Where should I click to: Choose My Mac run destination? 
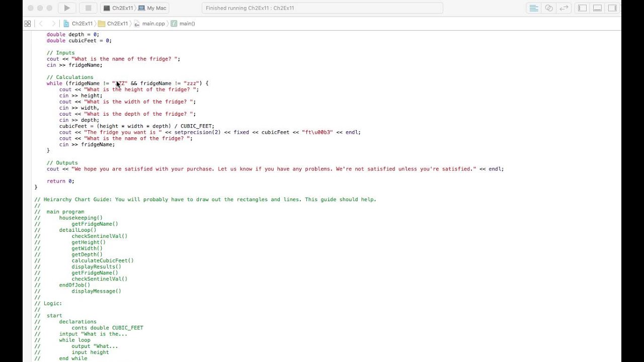(x=152, y=8)
